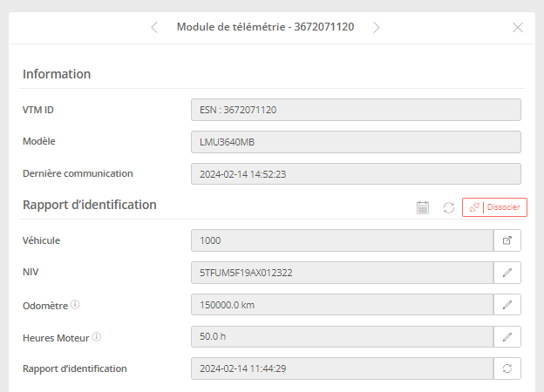The width and height of the screenshot is (544, 392).
Task: Edit the NIV with the pencil icon
Action: (x=507, y=273)
